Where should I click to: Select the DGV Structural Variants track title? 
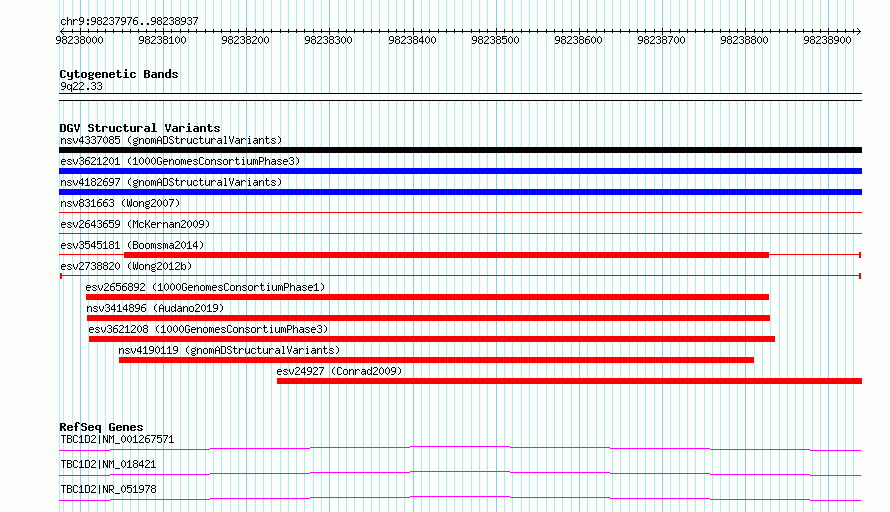coord(140,128)
